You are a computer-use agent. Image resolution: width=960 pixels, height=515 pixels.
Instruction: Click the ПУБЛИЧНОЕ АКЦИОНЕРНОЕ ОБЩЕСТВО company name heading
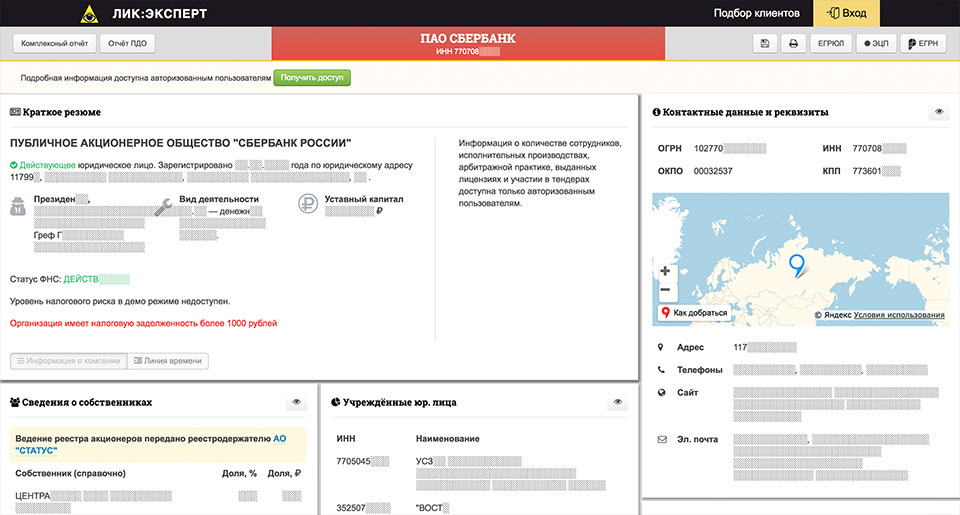point(181,143)
